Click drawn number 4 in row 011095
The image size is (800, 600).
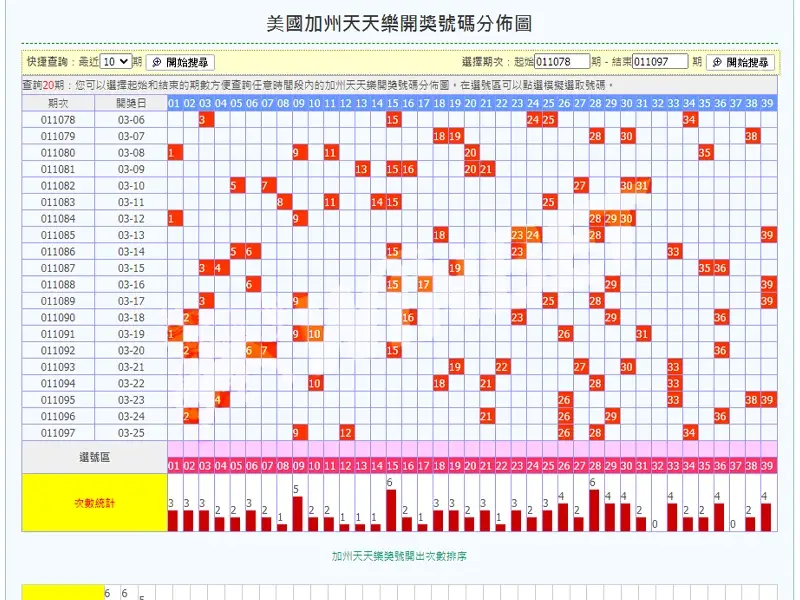[x=221, y=400]
